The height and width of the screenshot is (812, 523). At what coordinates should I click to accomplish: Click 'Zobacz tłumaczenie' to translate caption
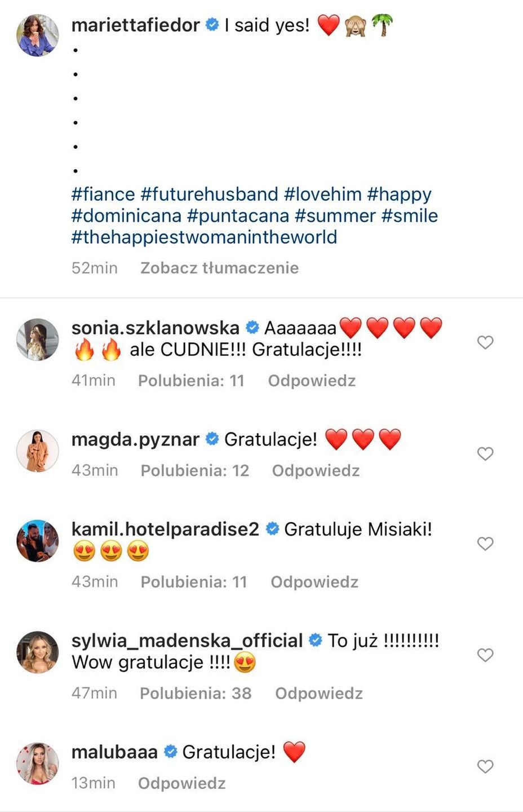219,268
